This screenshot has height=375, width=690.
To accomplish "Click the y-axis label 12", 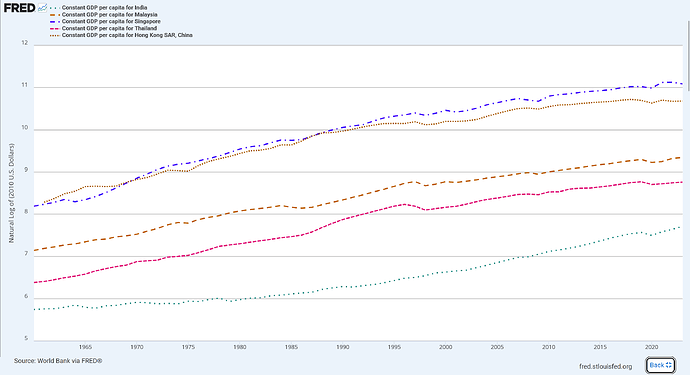I will pyautogui.click(x=24, y=43).
